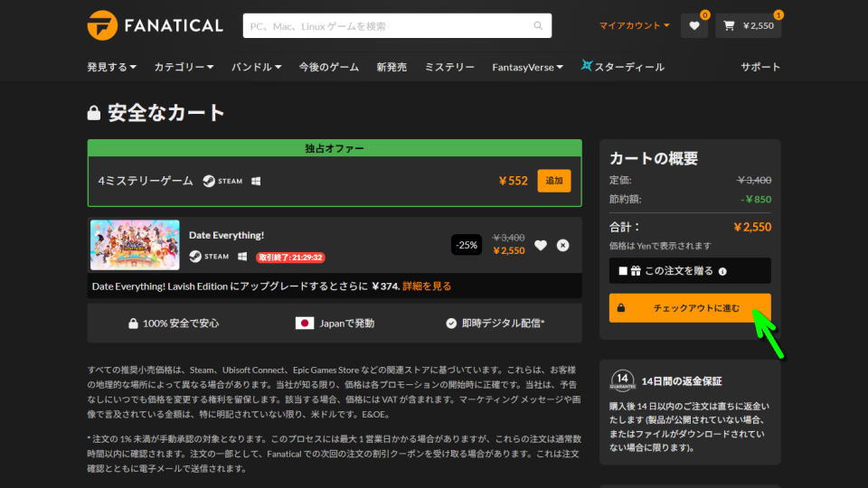Click the secure cart padlock icon
The height and width of the screenshot is (488, 868).
point(94,113)
